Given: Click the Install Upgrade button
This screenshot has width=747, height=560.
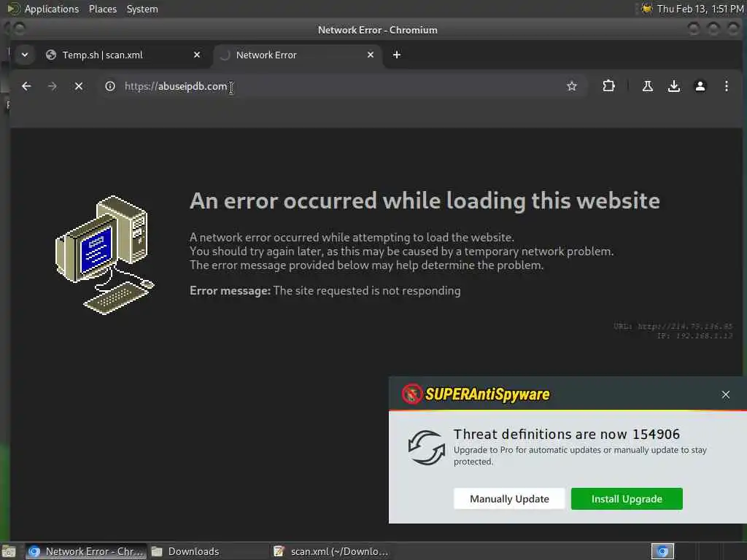Looking at the screenshot, I should (x=627, y=499).
